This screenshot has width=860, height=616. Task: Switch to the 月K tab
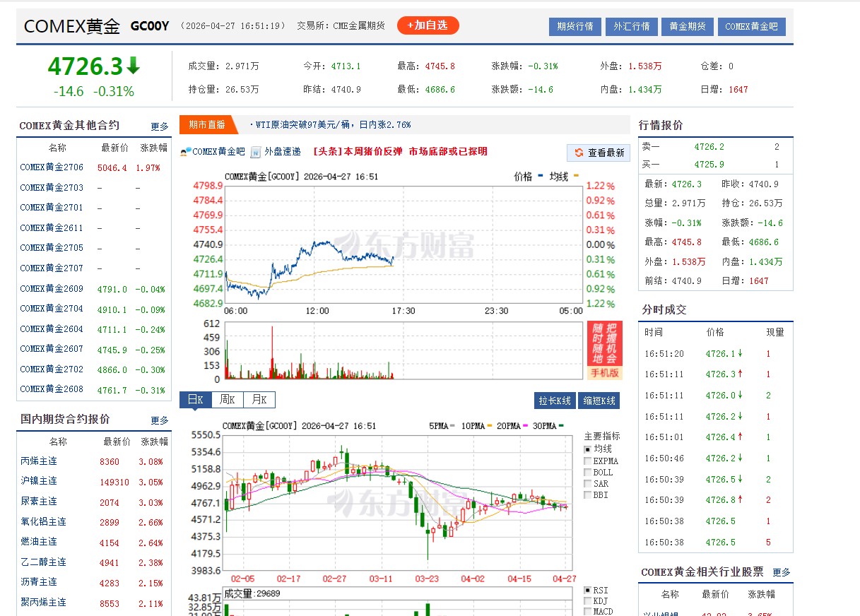point(258,399)
